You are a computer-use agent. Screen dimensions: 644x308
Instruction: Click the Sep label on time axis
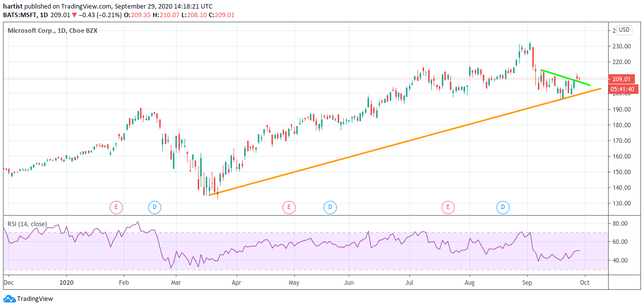click(x=527, y=283)
